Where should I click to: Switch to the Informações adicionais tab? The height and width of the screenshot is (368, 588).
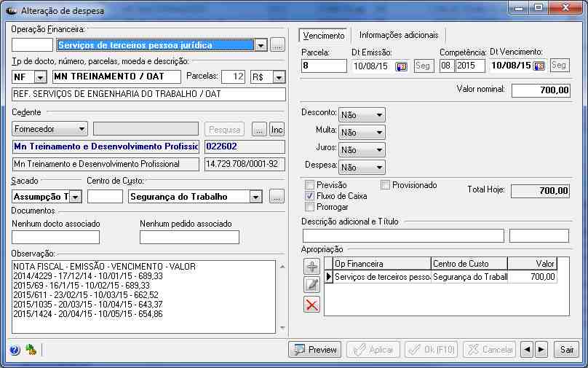point(398,35)
